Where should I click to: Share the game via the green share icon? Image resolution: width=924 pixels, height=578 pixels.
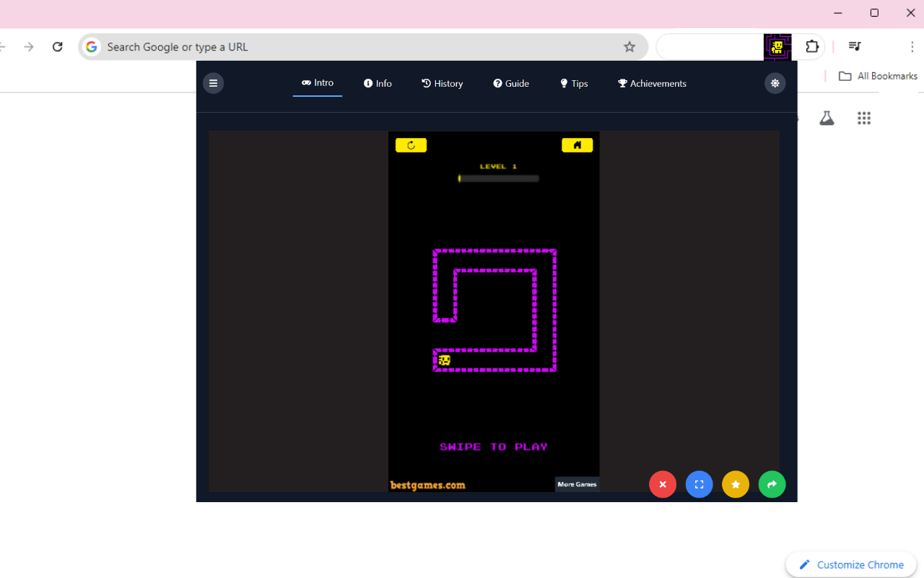[772, 484]
